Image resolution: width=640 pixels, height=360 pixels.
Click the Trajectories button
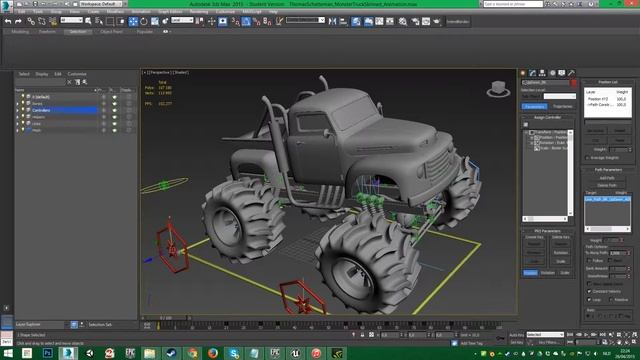point(562,107)
